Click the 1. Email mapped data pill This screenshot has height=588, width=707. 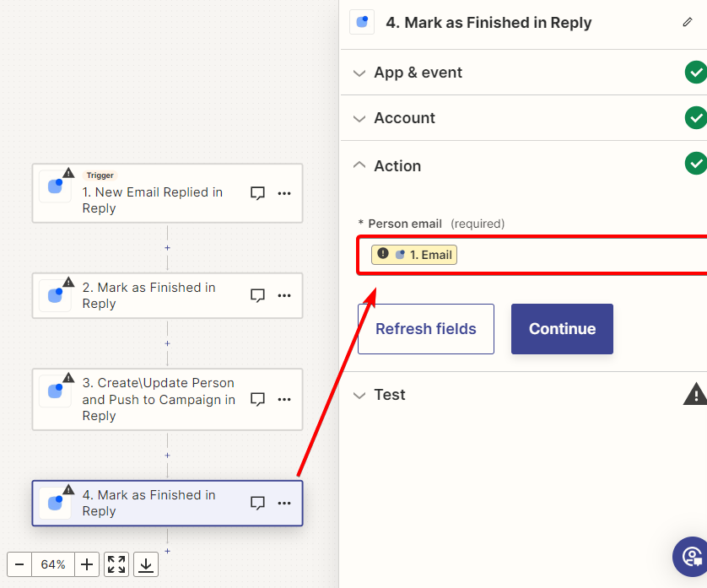(414, 255)
